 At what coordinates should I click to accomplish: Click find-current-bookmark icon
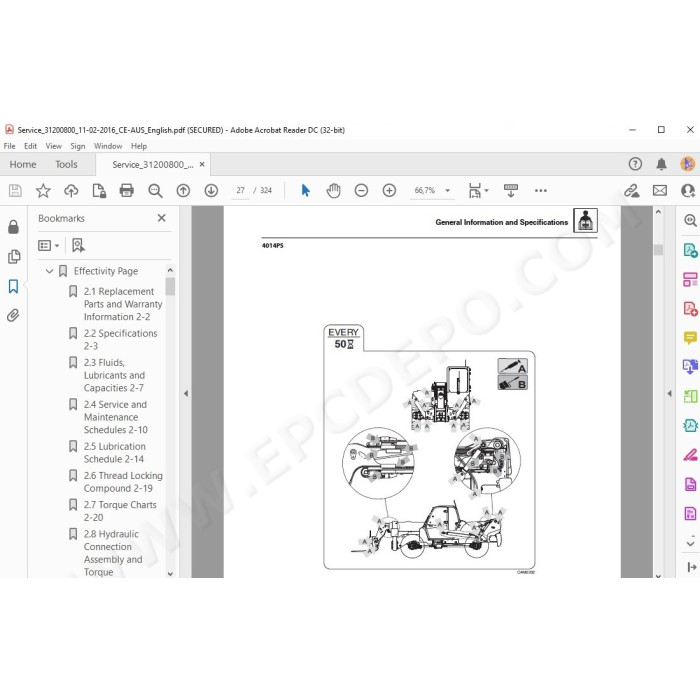[x=78, y=245]
